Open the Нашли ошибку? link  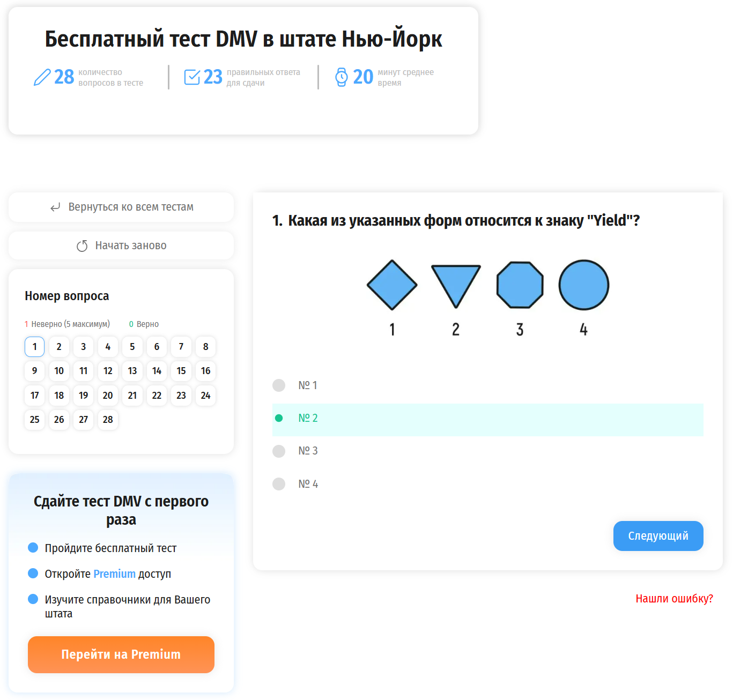pos(675,599)
